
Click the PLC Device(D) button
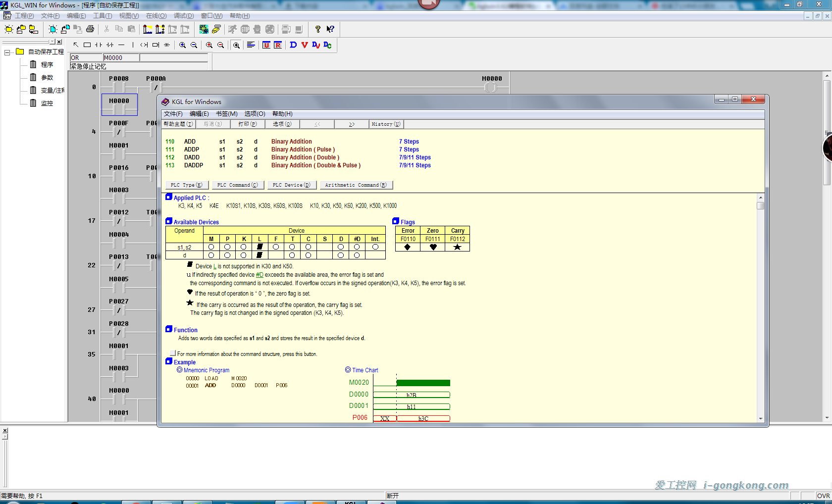pos(292,185)
